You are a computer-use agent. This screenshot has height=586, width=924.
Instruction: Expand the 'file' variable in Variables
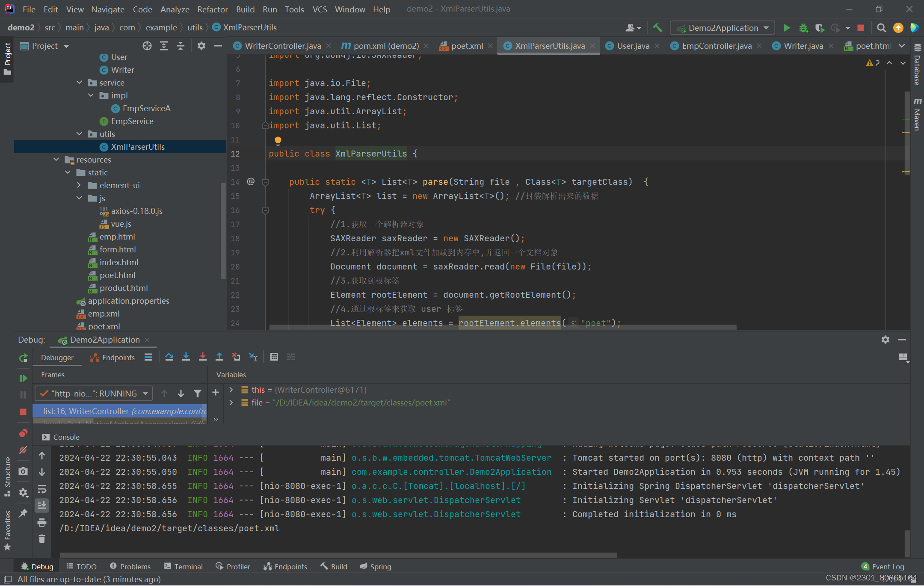(231, 403)
